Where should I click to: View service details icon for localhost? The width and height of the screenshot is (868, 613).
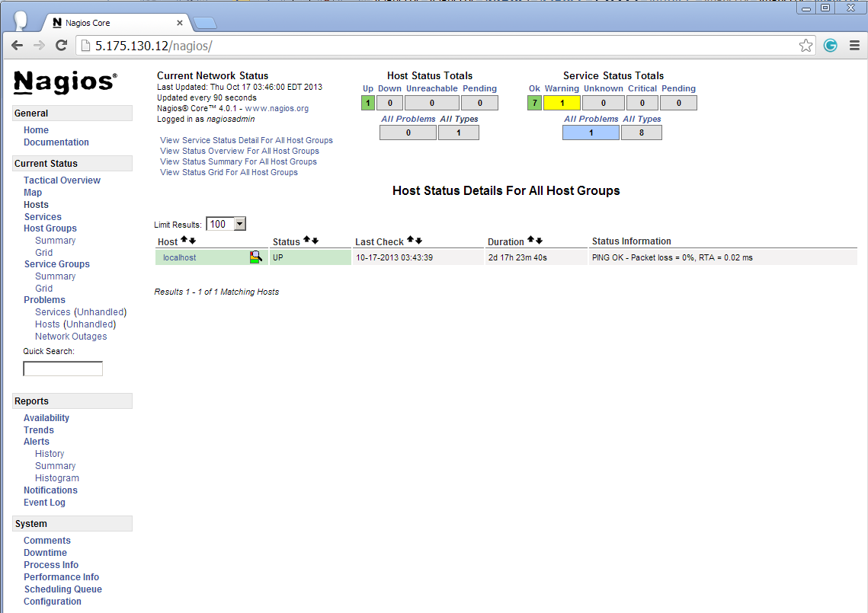pyautogui.click(x=255, y=257)
